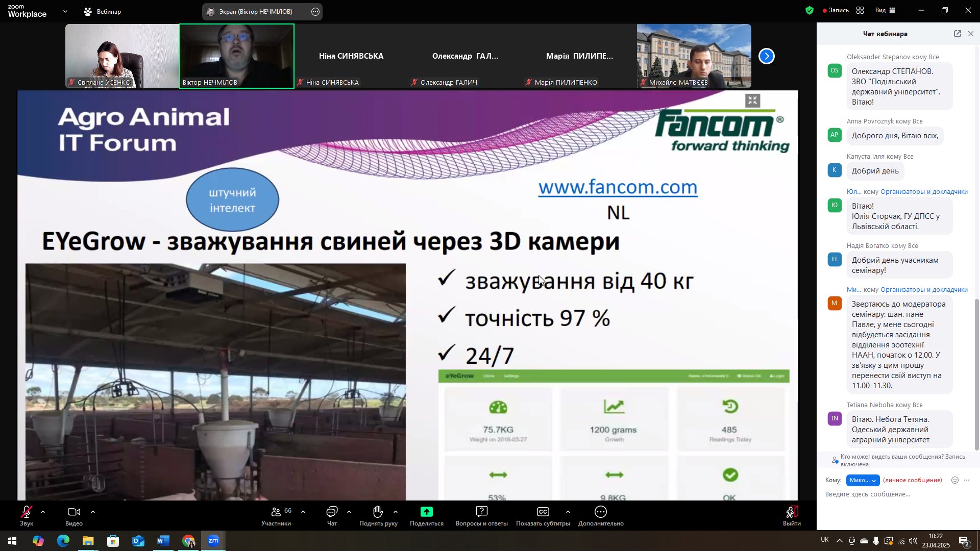Unmute microphone with Звук button
Image resolution: width=980 pixels, height=551 pixels.
[x=27, y=516]
